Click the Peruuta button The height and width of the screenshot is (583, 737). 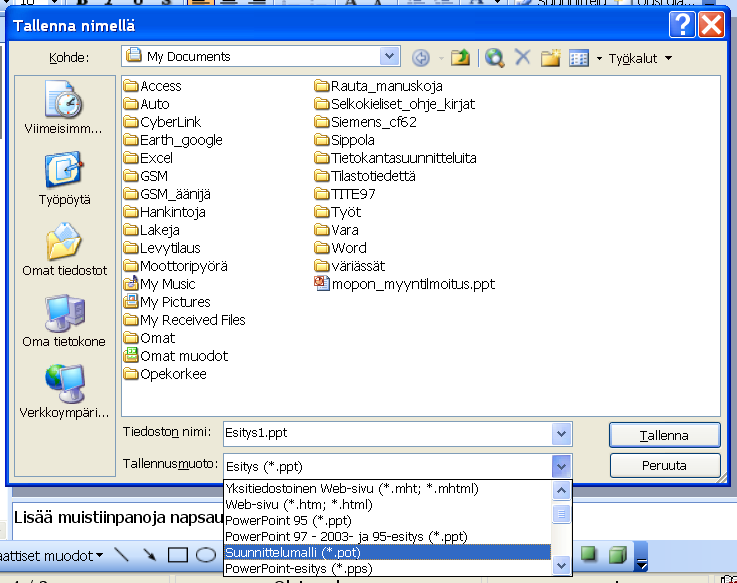664,465
